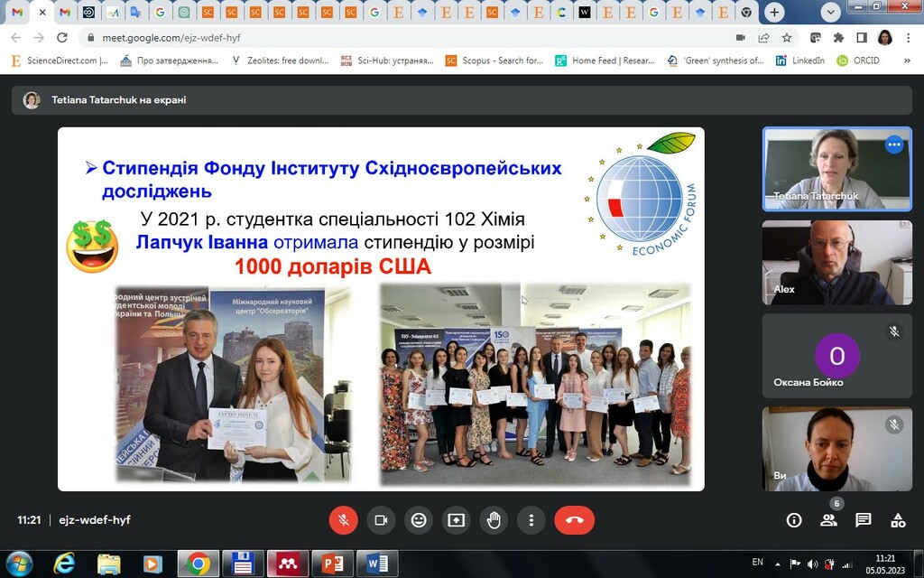Open Windows Start menu
The width and height of the screenshot is (924, 578).
click(x=19, y=564)
